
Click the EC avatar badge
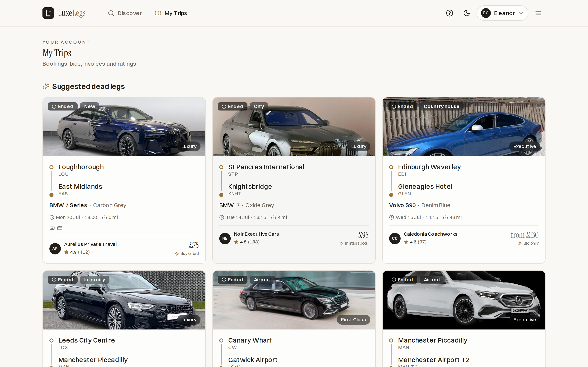click(486, 13)
